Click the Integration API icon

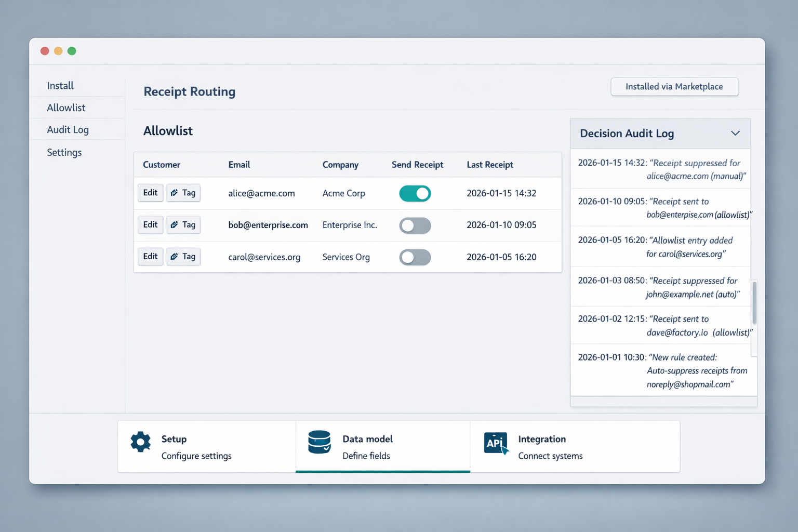click(495, 443)
